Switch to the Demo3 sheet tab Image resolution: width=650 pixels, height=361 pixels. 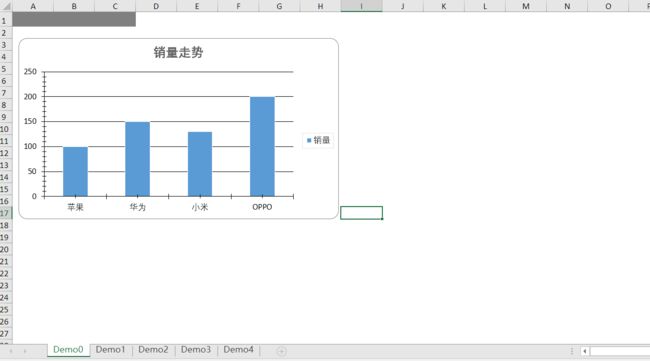point(196,350)
